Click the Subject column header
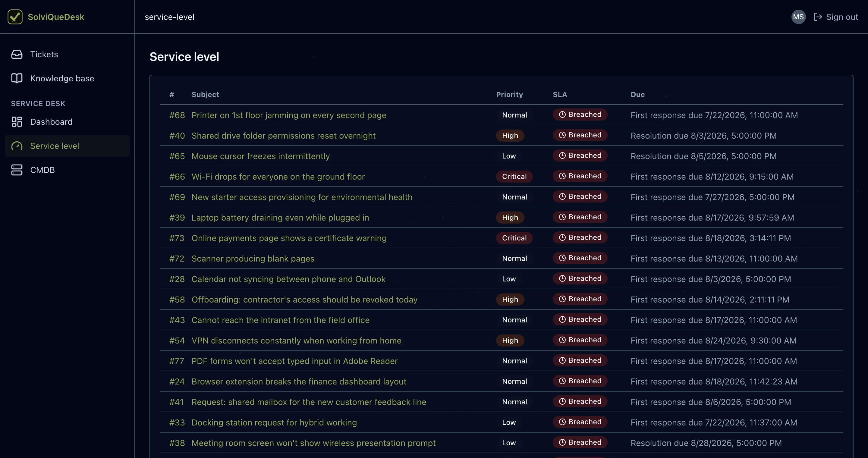Viewport: 868px width, 458px height. [x=205, y=95]
